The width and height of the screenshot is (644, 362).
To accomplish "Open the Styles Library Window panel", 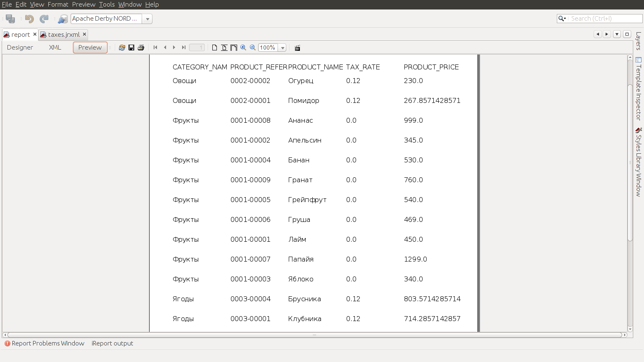I will (x=639, y=162).
